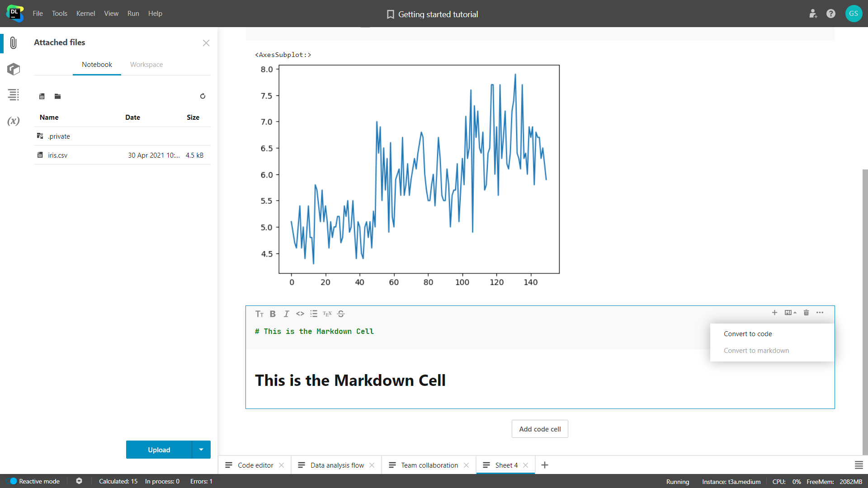The width and height of the screenshot is (868, 488).
Task: Switch to Team collaboration tab
Action: 429,465
